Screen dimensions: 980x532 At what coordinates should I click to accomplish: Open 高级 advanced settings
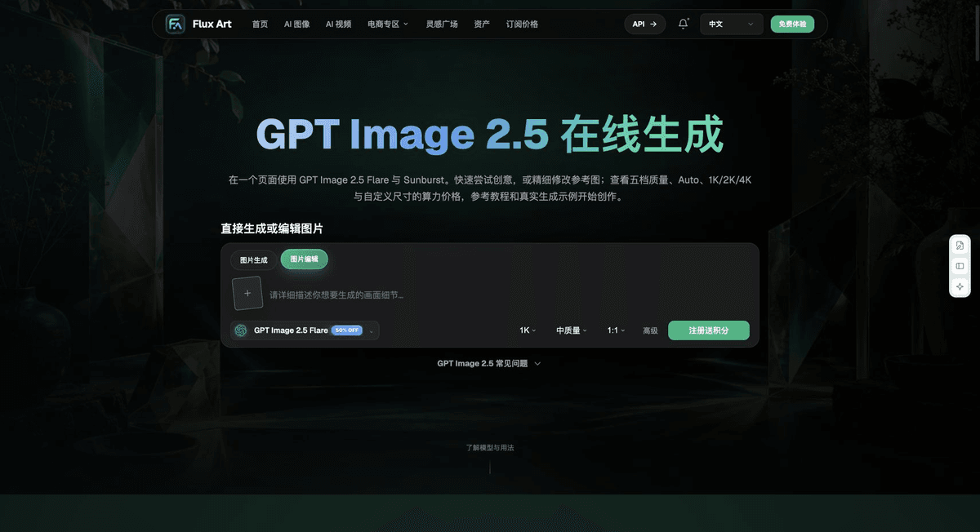click(x=650, y=330)
